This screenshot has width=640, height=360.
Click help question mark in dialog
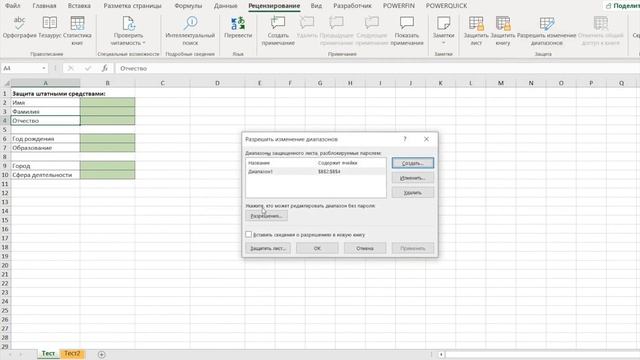[405, 139]
